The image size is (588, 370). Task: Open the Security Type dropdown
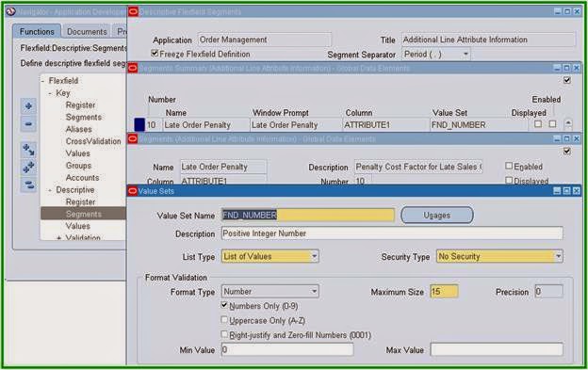(559, 256)
